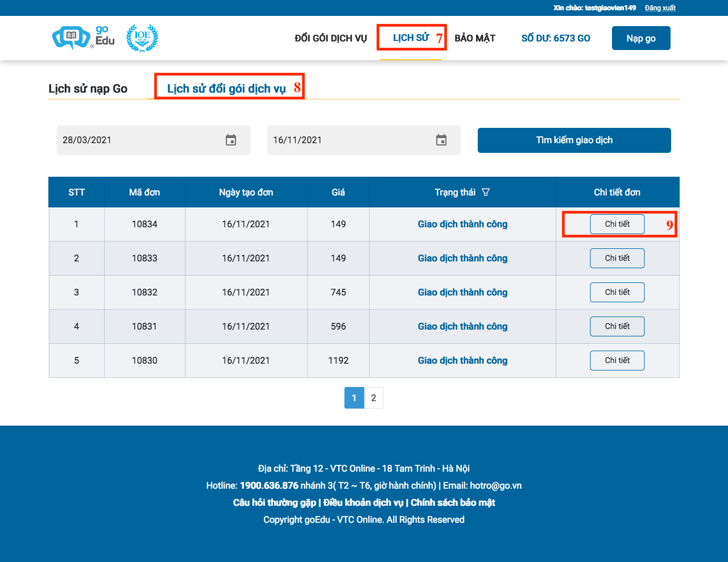
Task: Switch to Lịch sử nạp Go tab
Action: click(x=88, y=89)
